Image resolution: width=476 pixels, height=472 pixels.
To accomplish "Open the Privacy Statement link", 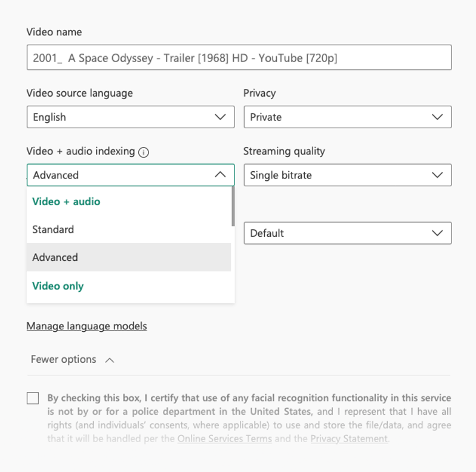I will (349, 439).
